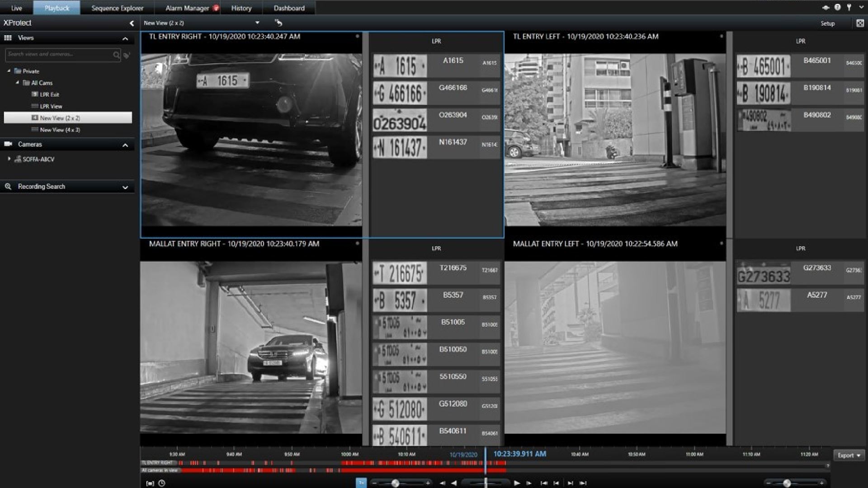Screen dimensions: 868x488
Task: Open the status icon in the title bar
Action: [x=826, y=7]
